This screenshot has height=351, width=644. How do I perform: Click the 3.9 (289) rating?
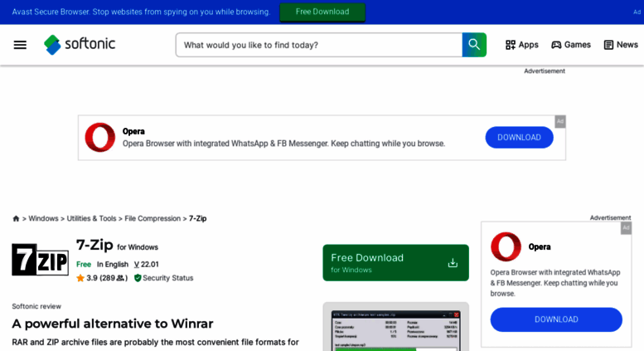[x=106, y=278]
